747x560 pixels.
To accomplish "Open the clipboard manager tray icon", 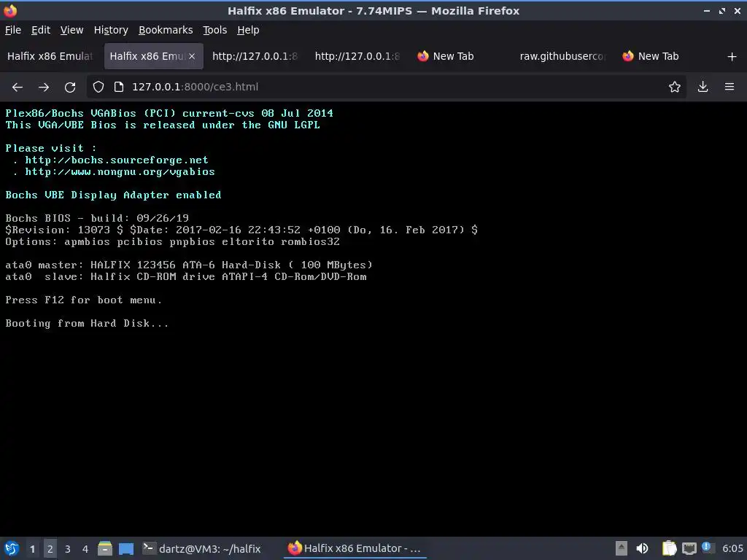I will [670, 548].
